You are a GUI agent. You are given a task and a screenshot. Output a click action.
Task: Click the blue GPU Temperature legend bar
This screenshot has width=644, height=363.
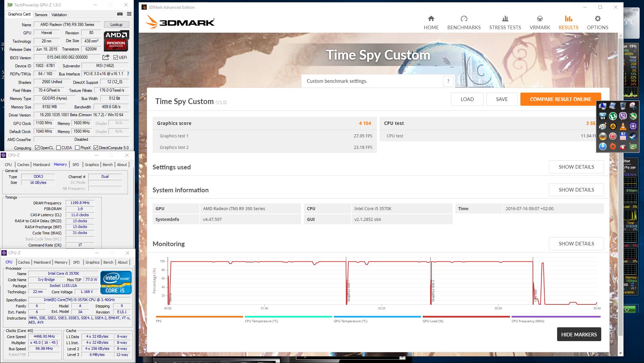pos(377,317)
